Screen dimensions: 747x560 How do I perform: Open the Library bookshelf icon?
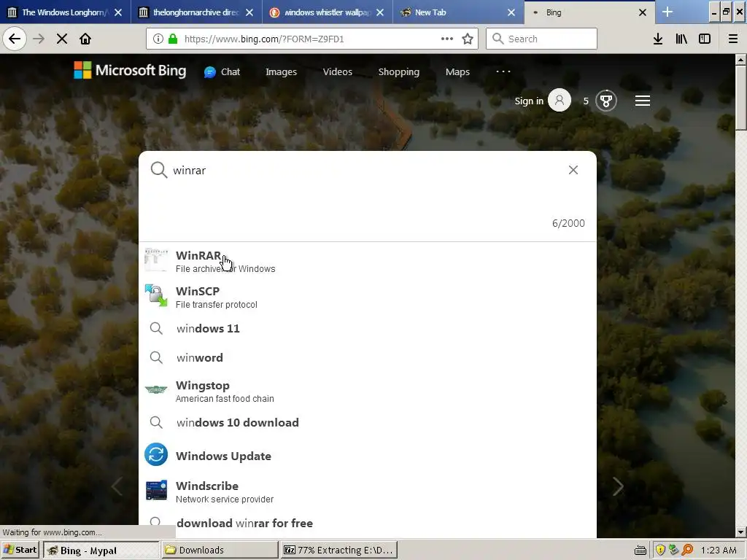(x=681, y=39)
